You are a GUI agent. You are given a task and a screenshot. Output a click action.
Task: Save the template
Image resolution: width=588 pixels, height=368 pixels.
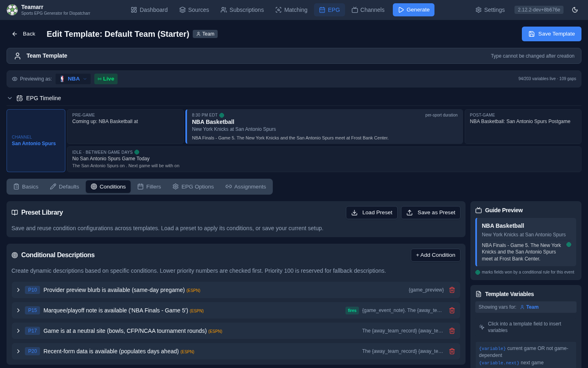click(552, 34)
